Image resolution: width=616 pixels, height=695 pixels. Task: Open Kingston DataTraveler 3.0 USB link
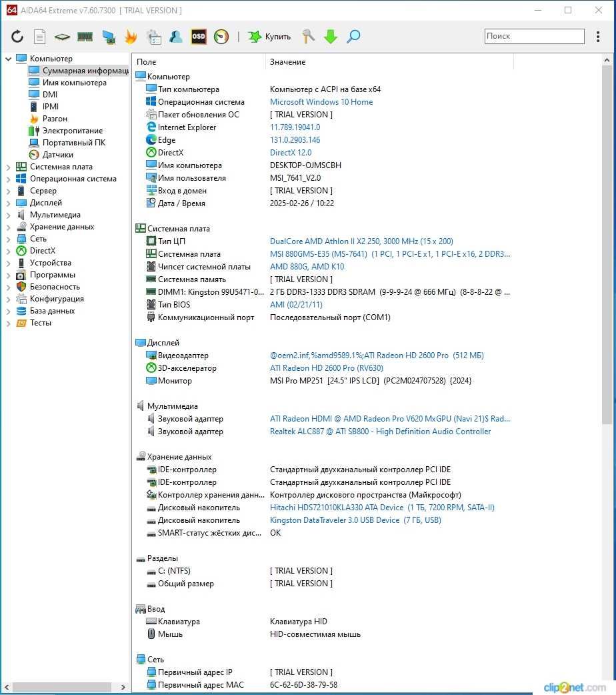355,520
